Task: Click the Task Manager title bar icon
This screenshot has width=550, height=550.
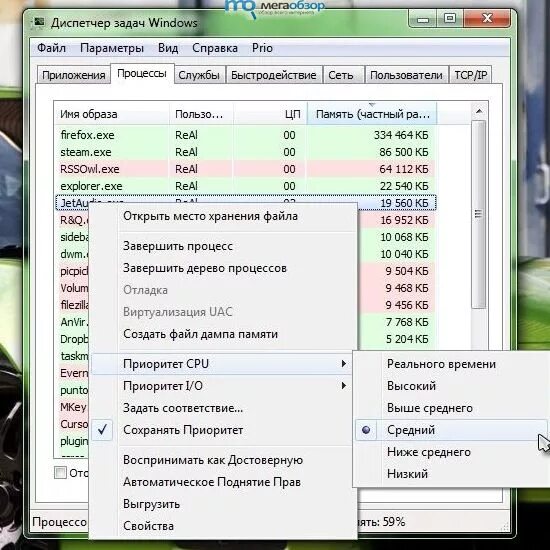Action: [x=39, y=23]
